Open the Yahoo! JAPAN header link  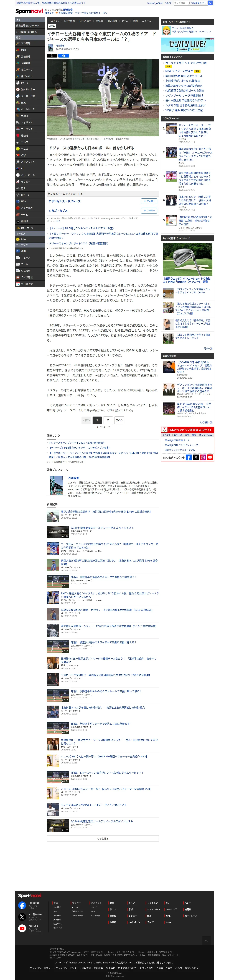pos(154,3)
